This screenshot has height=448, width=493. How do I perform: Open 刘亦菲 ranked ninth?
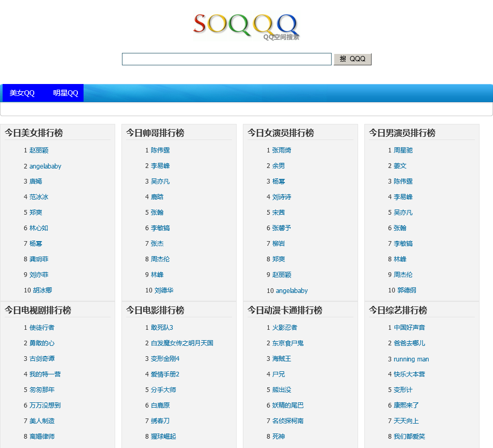click(39, 275)
